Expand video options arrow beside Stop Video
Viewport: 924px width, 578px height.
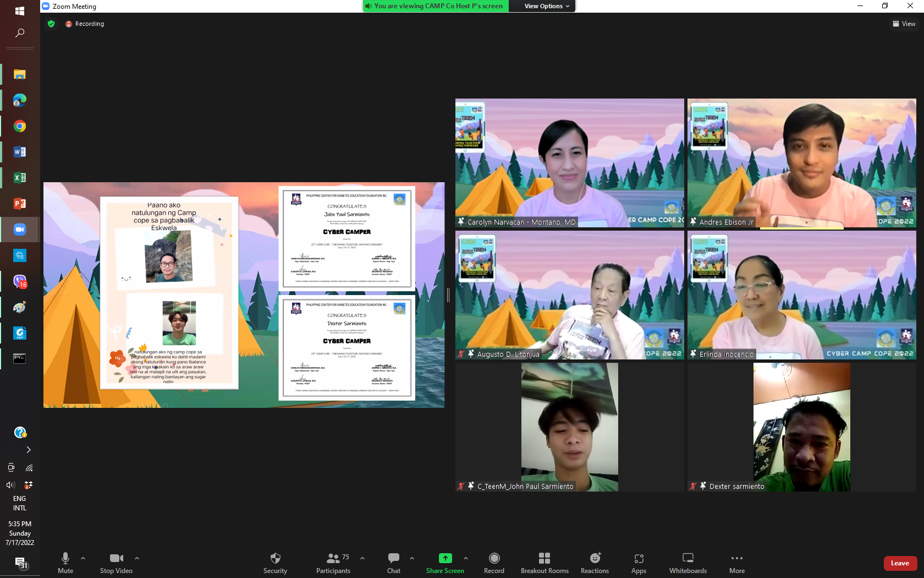click(137, 558)
